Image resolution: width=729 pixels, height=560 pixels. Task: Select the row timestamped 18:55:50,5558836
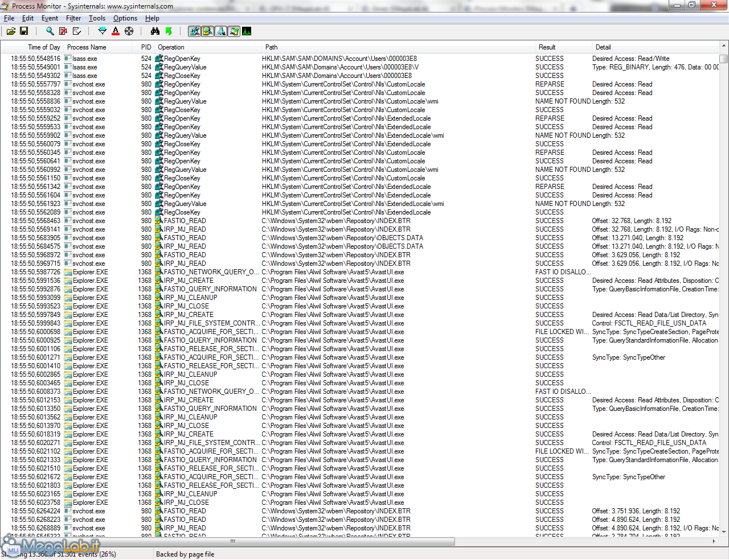(x=360, y=101)
